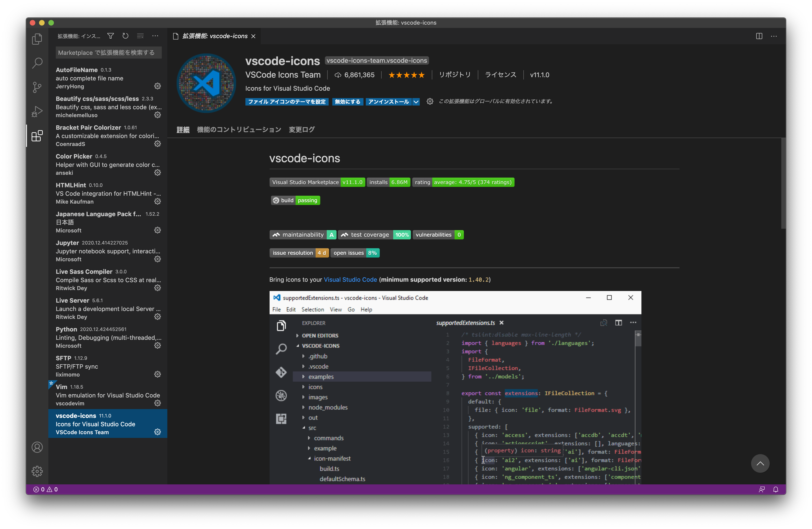Open manage gear for Bracket Pair Colorizer
The height and width of the screenshot is (529, 812).
[x=157, y=144]
